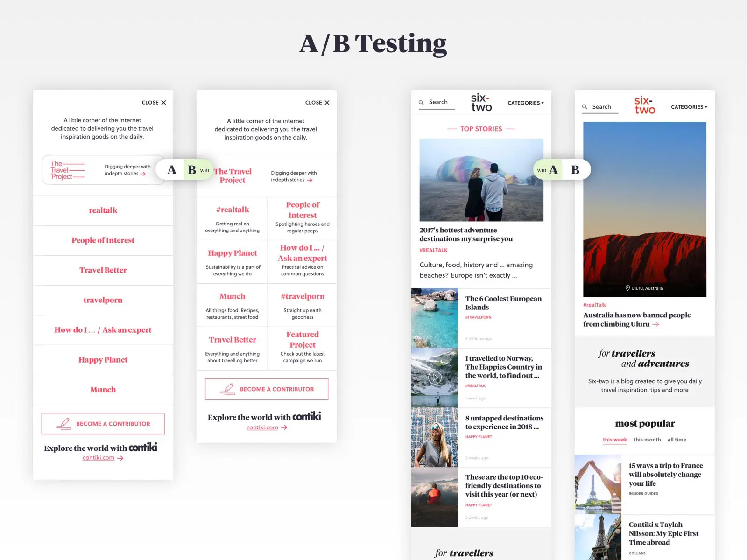Open 'How do I ... / Ask an expert' tile in variant B

click(x=302, y=262)
